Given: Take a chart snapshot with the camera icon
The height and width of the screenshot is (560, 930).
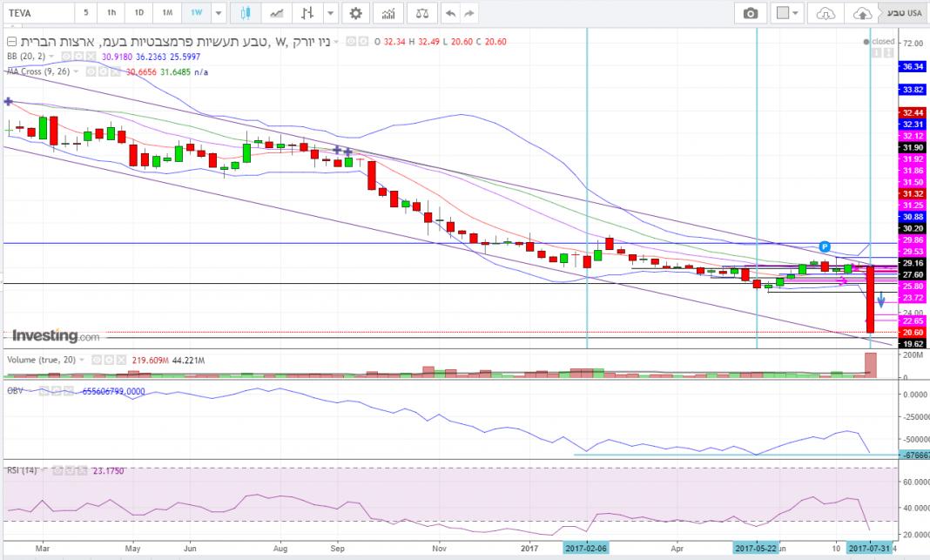Looking at the screenshot, I should click(x=750, y=13).
